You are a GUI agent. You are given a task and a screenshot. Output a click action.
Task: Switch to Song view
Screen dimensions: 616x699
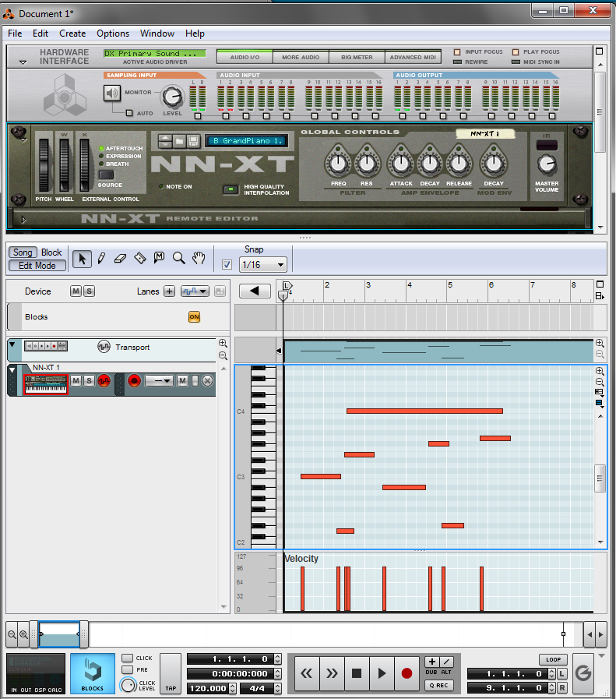pos(23,252)
